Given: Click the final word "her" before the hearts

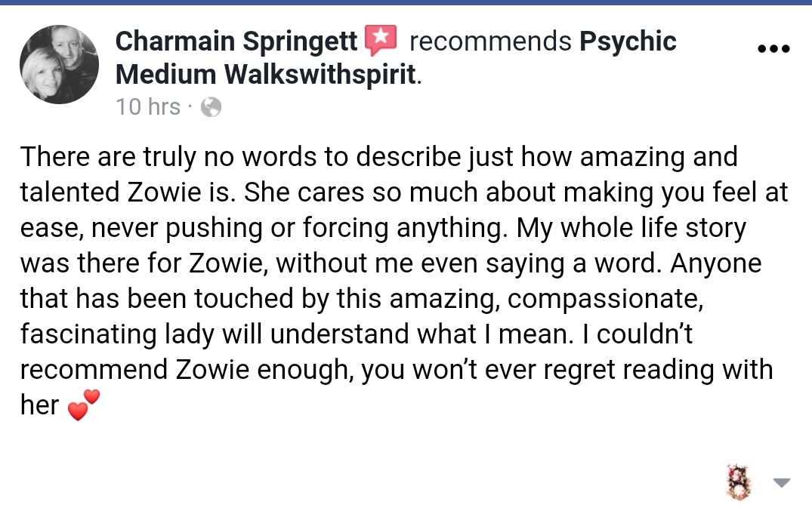Looking at the screenshot, I should 39,405.
